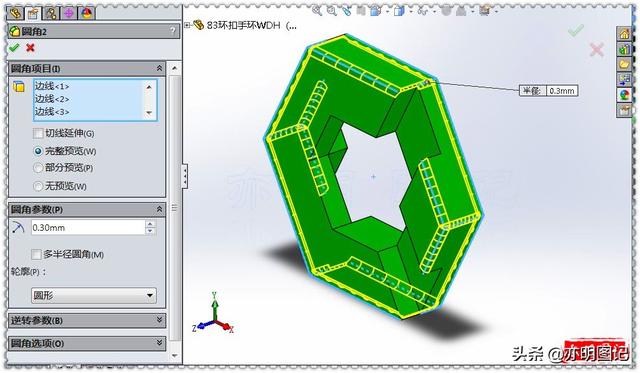Open the 圆形 profile dropdown
This screenshot has width=640, height=373.
tap(94, 295)
